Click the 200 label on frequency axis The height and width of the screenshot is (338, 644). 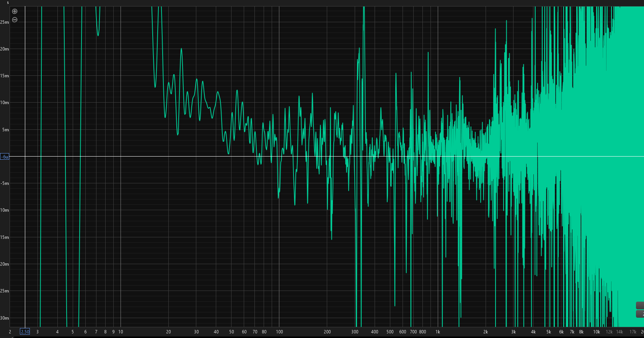pos(327,332)
